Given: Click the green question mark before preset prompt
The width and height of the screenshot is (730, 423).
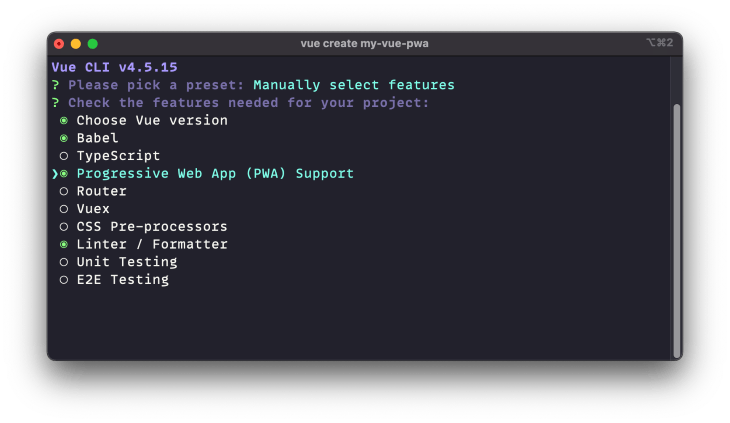Looking at the screenshot, I should (55, 85).
